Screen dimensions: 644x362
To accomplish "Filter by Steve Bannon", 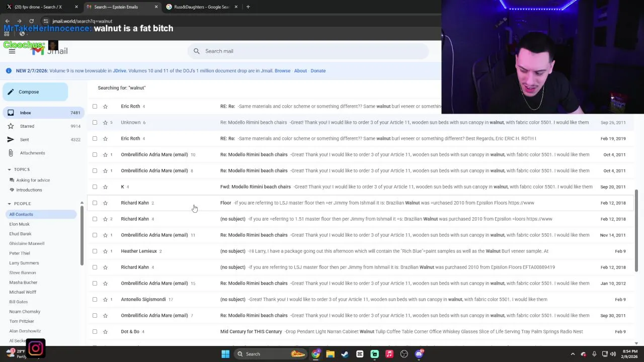I will tap(23, 273).
